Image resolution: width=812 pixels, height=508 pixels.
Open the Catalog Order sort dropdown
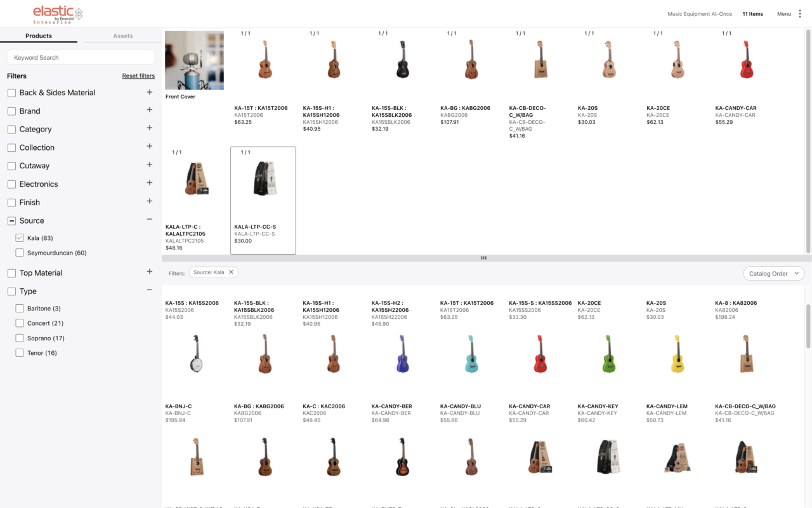(x=773, y=273)
